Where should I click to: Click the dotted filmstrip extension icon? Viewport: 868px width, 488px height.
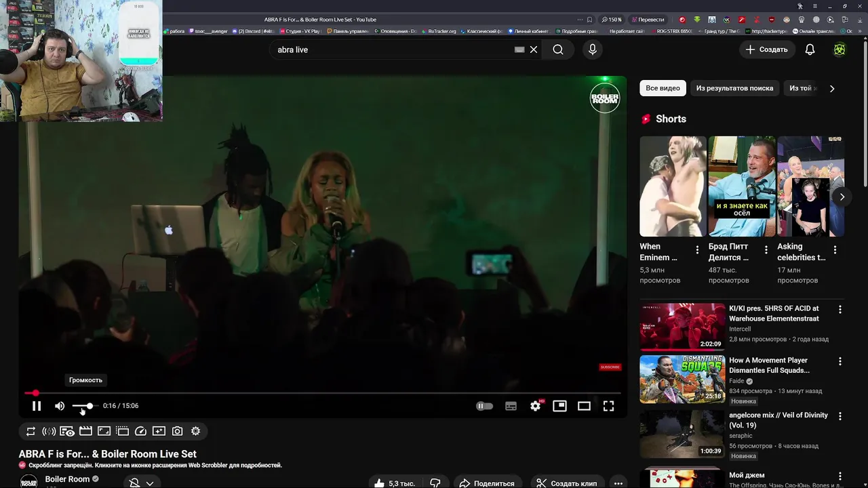pyautogui.click(x=122, y=431)
